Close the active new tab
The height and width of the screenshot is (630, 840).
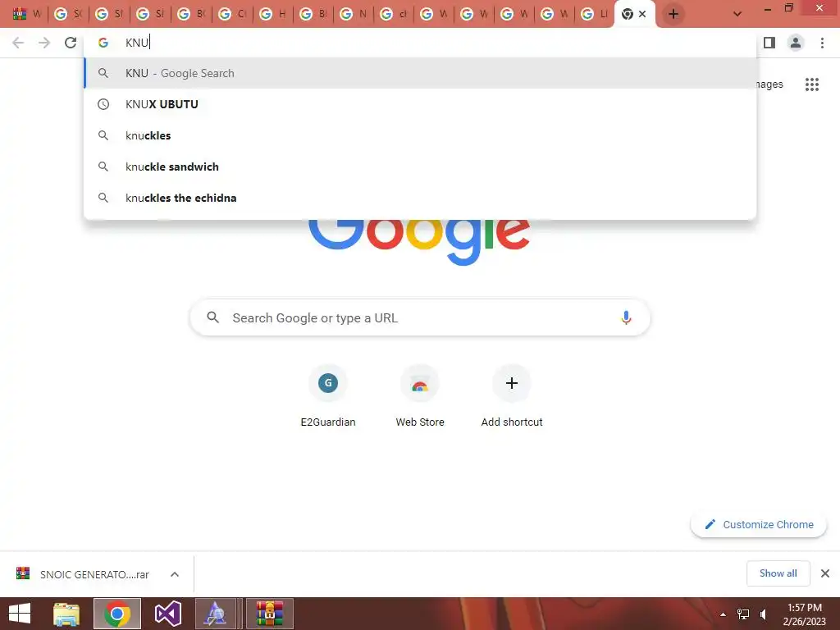coord(642,14)
